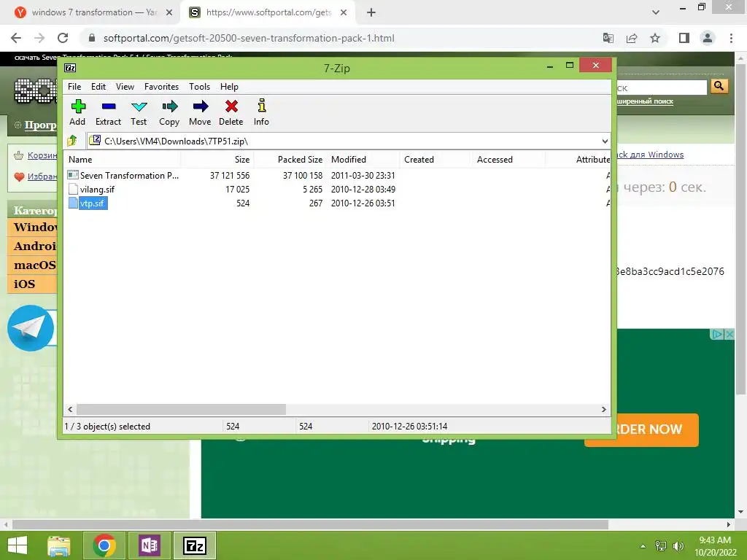This screenshot has height=560, width=747.
Task: Open the Корзина link on softportal
Action: [42, 155]
